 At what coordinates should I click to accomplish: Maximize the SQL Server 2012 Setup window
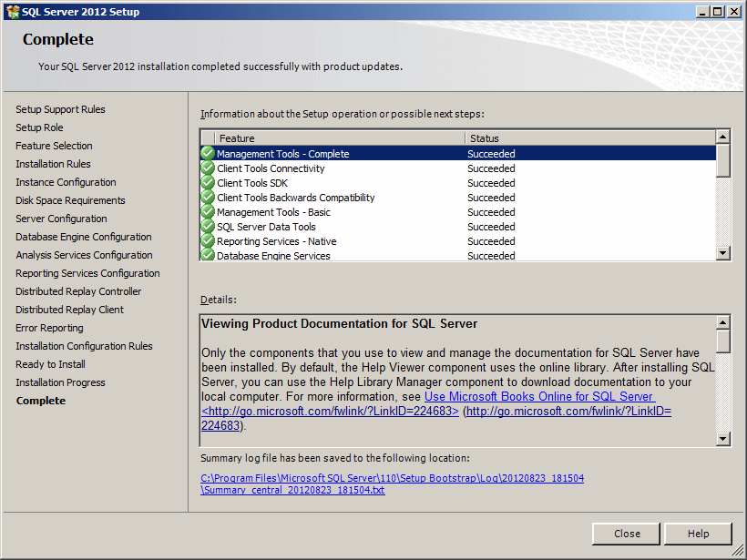pos(717,12)
